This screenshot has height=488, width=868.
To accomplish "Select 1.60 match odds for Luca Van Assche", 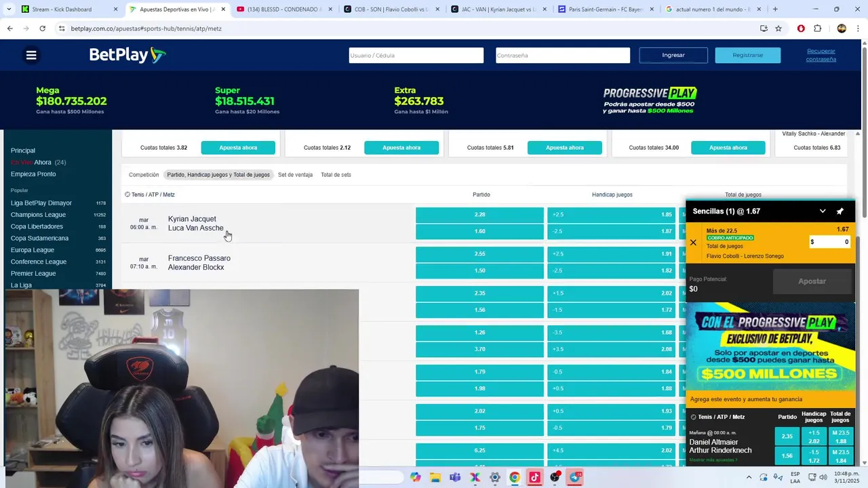I will [x=479, y=232].
